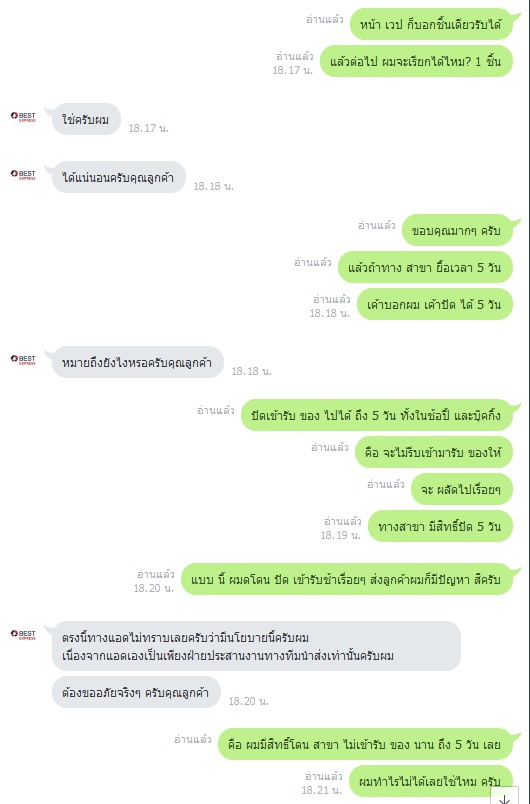Select the gray message 'หมายถึงยังไงหรอครับคุณลูกค้า'
Image resolution: width=530 pixels, height=804 pixels.
point(137,362)
